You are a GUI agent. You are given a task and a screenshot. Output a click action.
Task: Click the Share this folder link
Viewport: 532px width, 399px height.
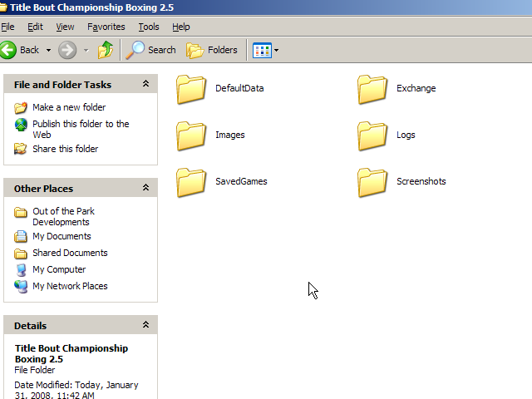pyautogui.click(x=65, y=149)
